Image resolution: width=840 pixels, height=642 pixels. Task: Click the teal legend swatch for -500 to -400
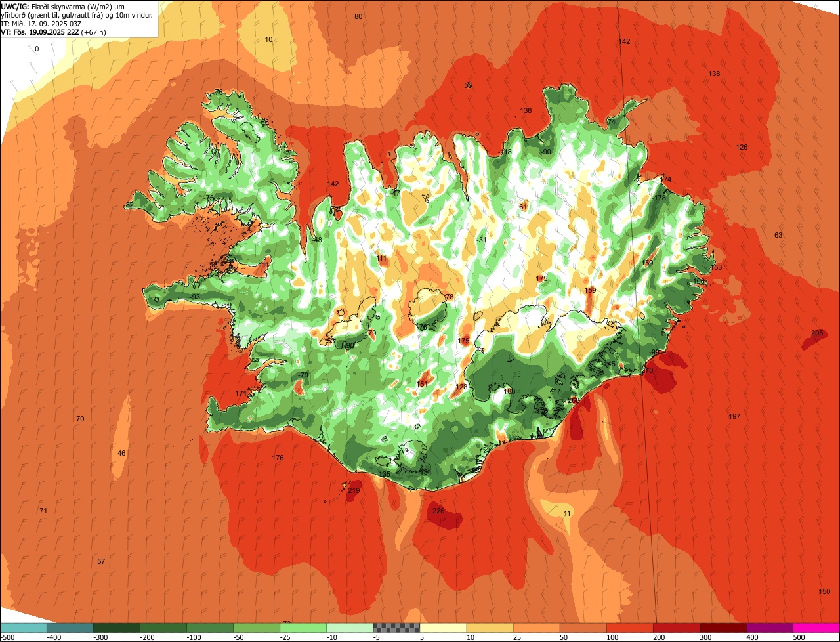pos(24,628)
